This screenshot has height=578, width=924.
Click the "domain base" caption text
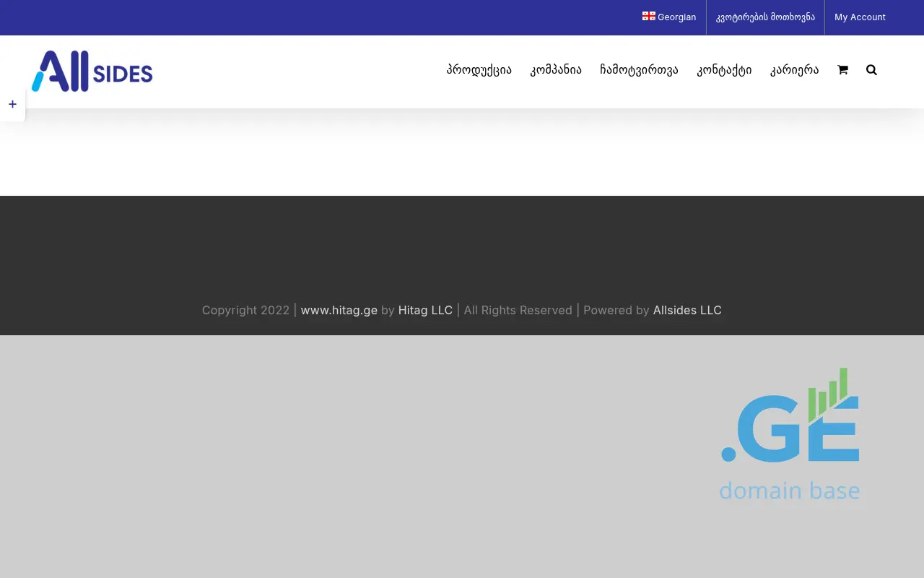(789, 491)
